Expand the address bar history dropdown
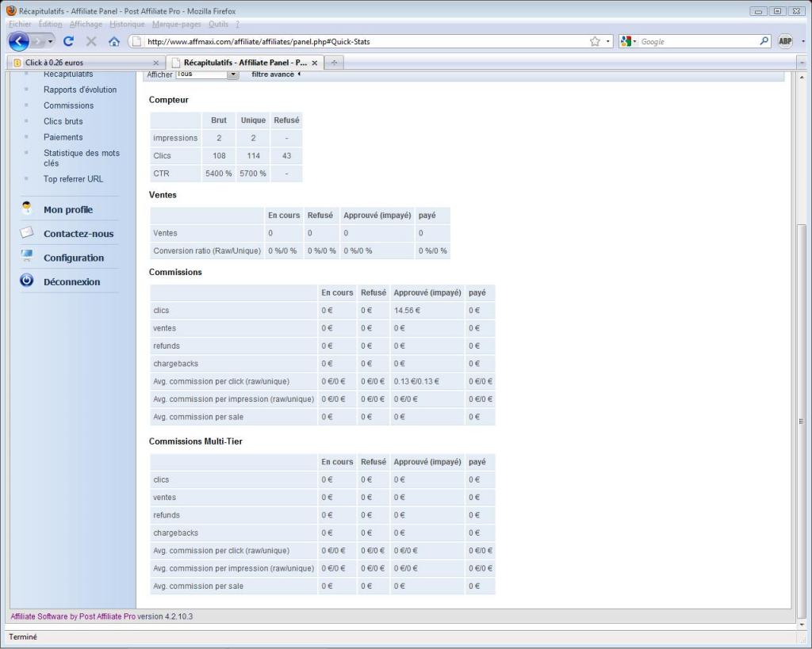 (x=608, y=41)
